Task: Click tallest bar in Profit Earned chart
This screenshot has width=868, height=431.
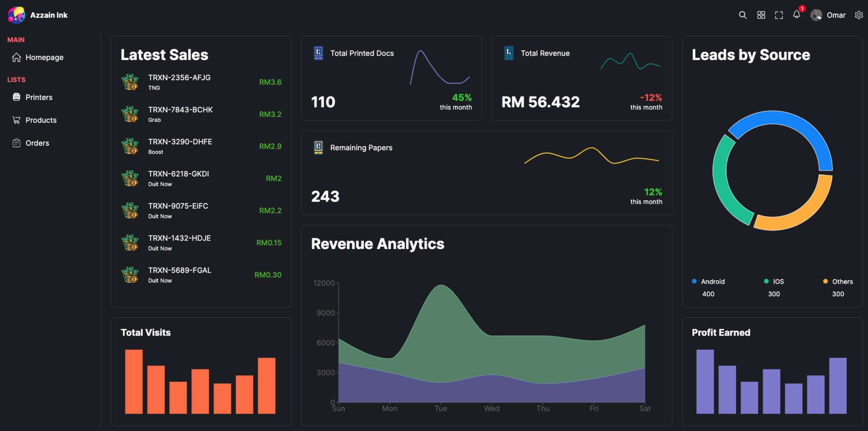Action: pyautogui.click(x=705, y=382)
